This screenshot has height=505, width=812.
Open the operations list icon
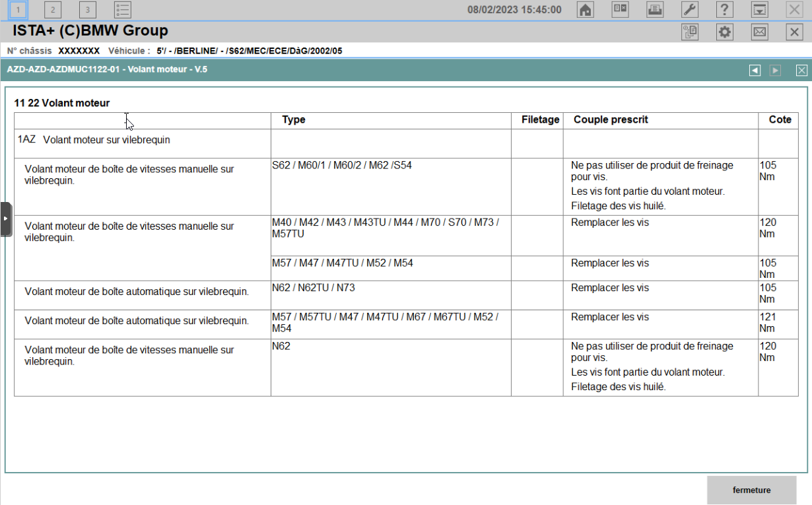(x=122, y=9)
